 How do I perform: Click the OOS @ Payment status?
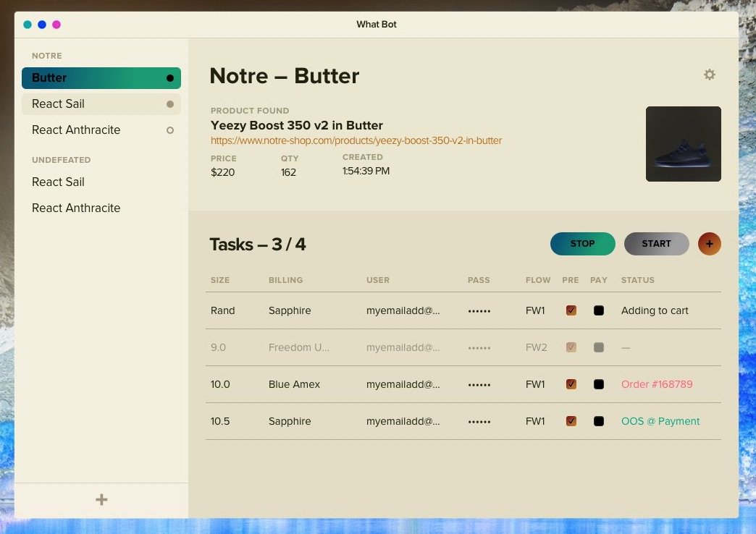coord(660,421)
